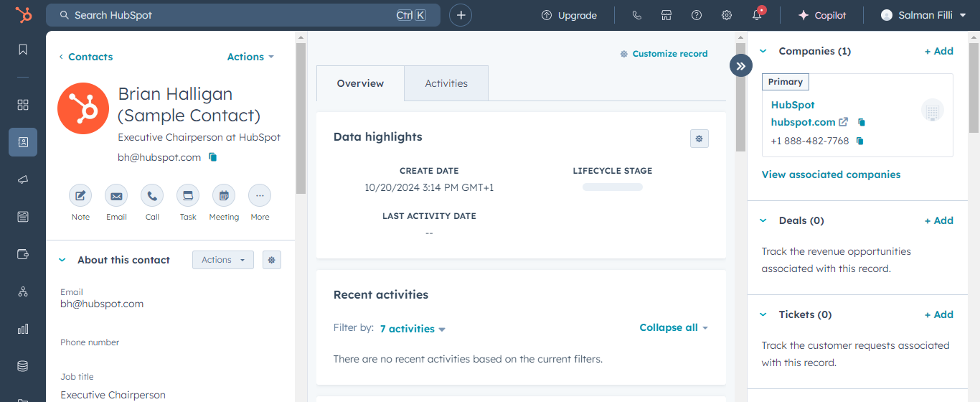Open the Help question mark icon
The width and height of the screenshot is (980, 402).
click(697, 15)
